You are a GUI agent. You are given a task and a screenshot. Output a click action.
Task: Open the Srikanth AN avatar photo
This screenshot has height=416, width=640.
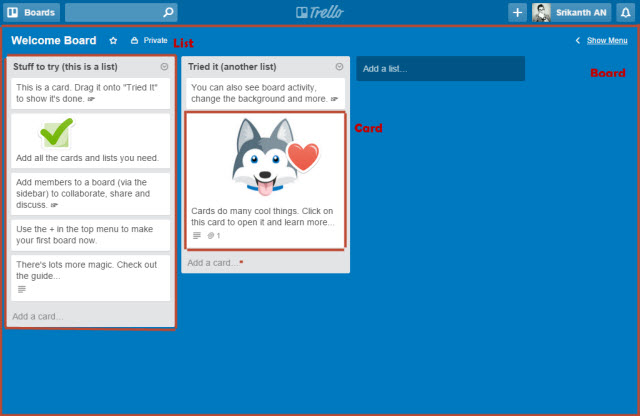point(541,12)
